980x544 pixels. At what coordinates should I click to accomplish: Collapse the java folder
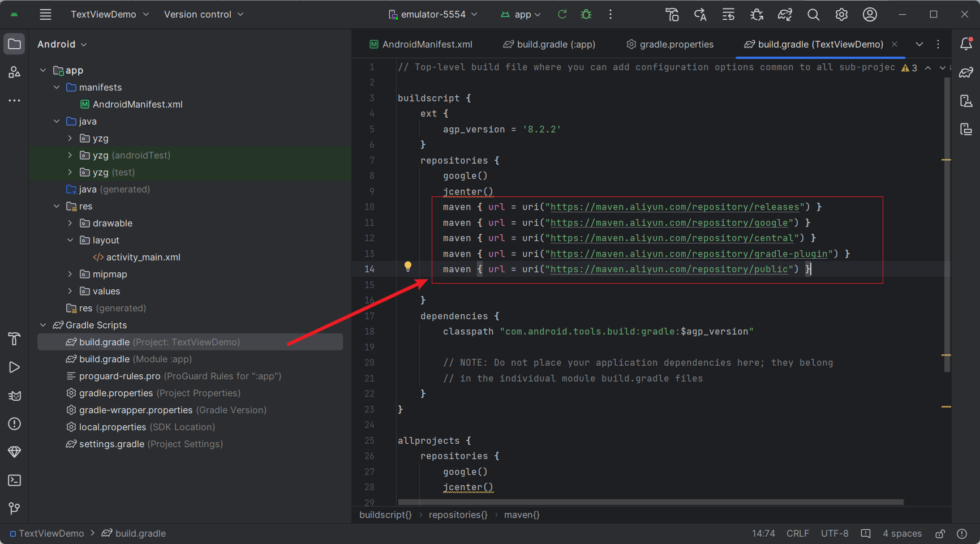click(x=57, y=121)
